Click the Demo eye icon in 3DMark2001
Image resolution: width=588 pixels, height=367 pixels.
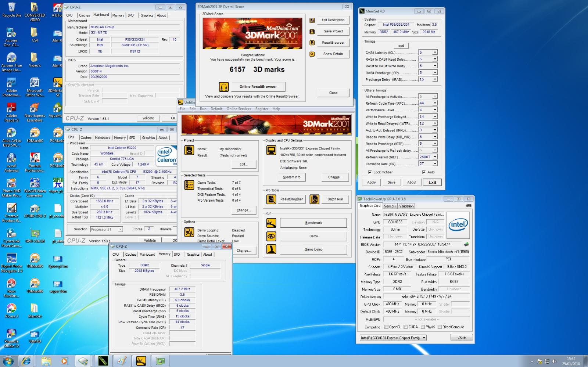271,236
